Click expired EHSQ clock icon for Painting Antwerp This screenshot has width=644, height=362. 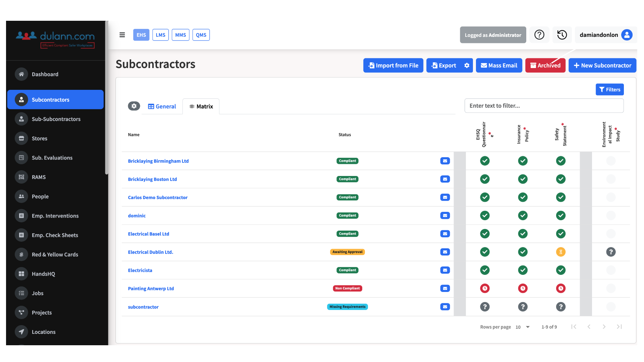485,289
